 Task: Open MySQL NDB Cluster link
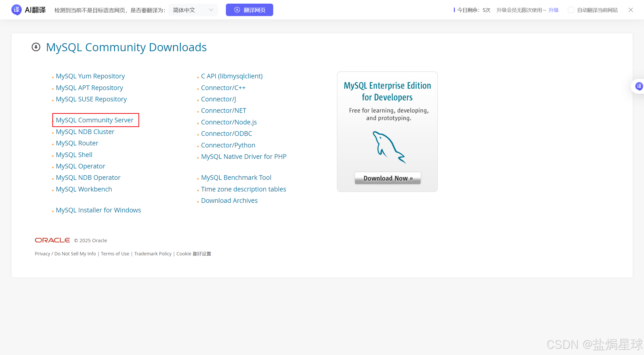(x=85, y=132)
